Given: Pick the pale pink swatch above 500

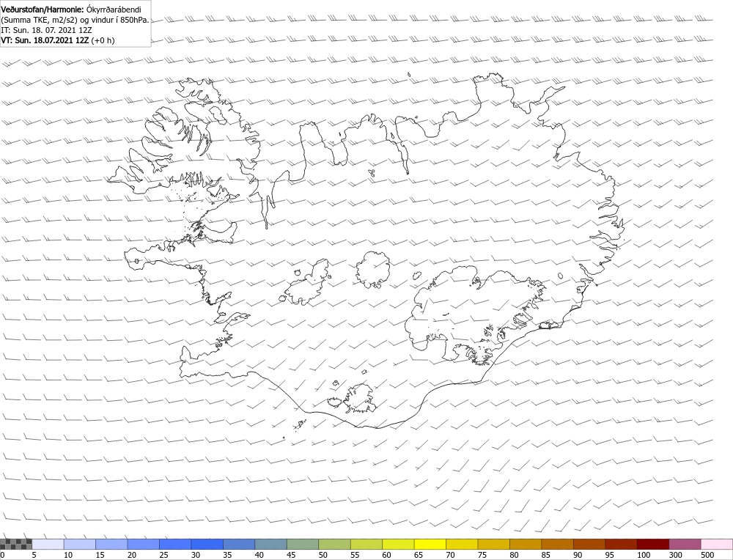Looking at the screenshot, I should point(717,544).
